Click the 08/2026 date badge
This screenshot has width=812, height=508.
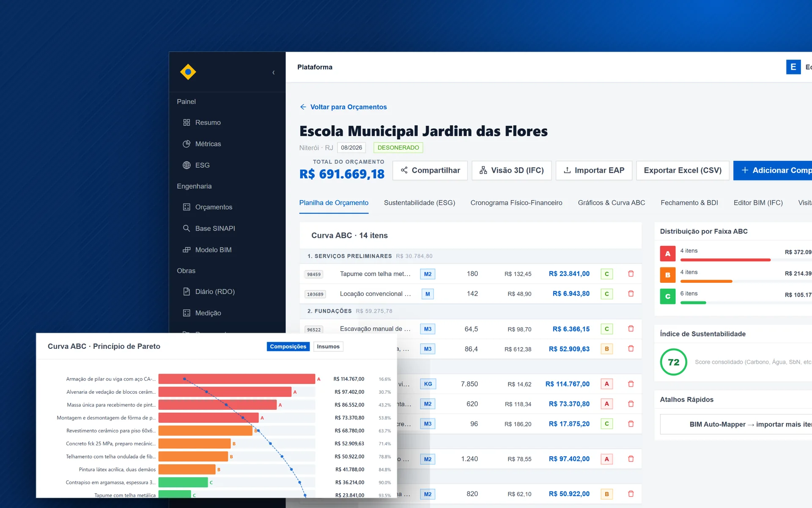(351, 148)
